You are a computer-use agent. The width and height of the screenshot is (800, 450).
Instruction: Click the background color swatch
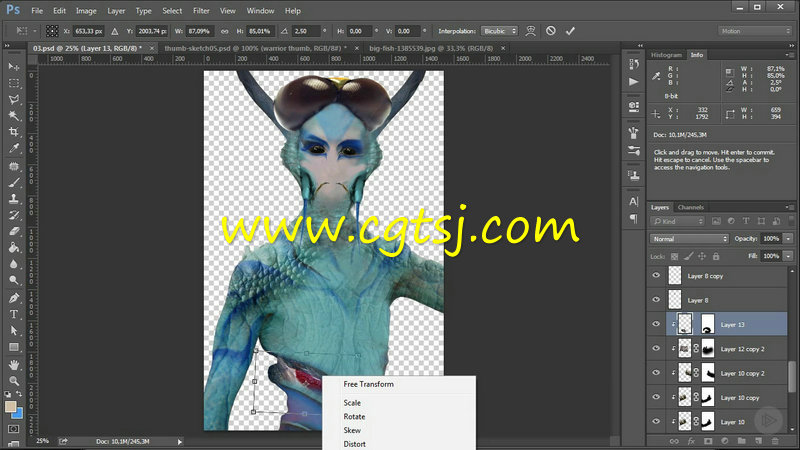point(19,414)
